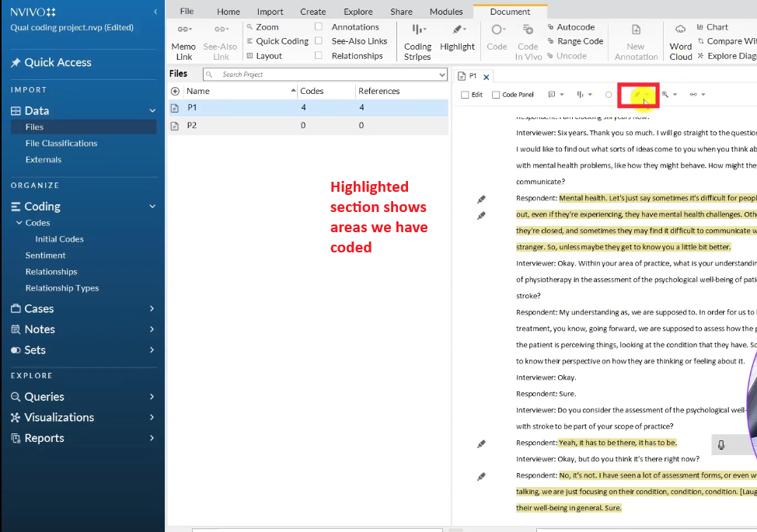Tick the See-Also Links checkbox
The height and width of the screenshot is (532, 757).
tap(319, 41)
